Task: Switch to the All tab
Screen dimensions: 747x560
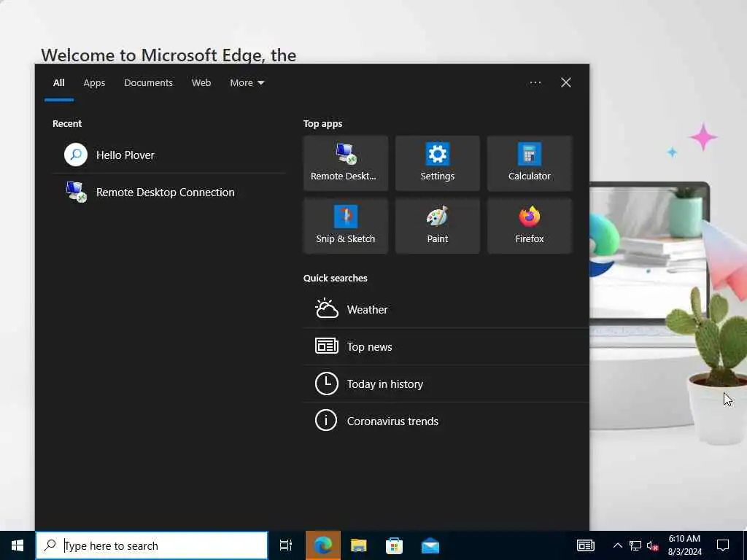Action: click(58, 83)
